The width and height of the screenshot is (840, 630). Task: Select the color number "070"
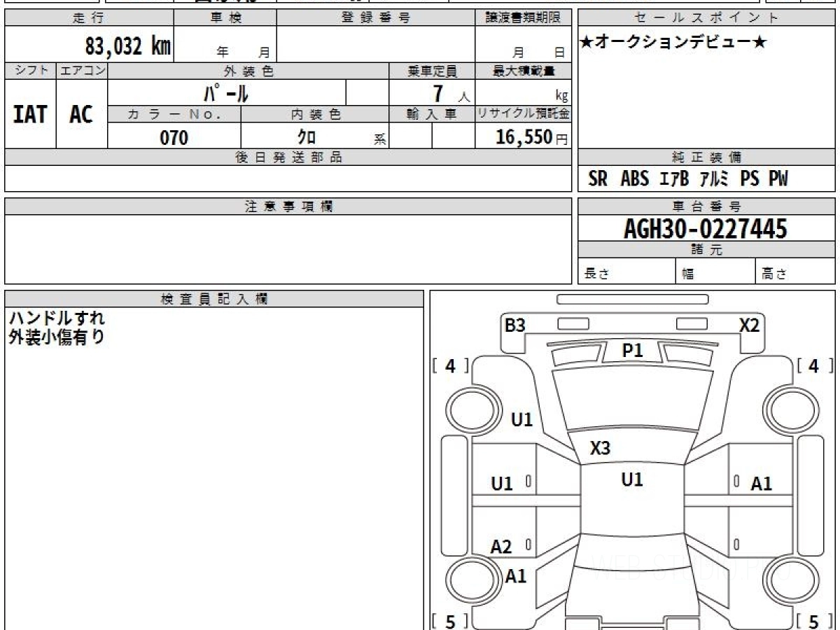coord(174,137)
